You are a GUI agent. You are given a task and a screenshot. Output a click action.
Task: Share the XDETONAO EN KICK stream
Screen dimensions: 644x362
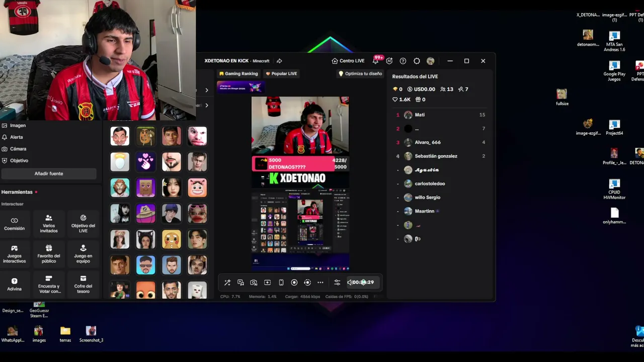(x=279, y=61)
